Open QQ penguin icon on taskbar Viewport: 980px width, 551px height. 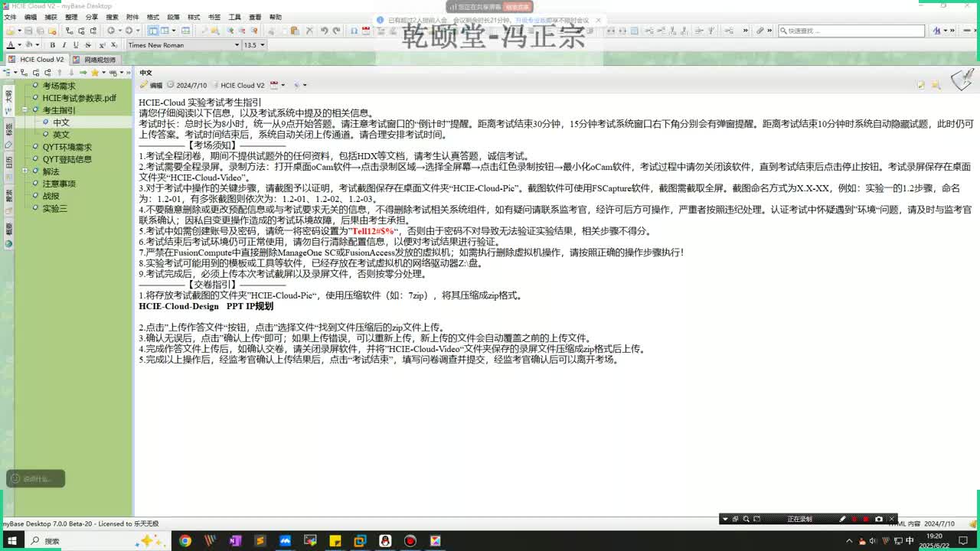pyautogui.click(x=385, y=541)
